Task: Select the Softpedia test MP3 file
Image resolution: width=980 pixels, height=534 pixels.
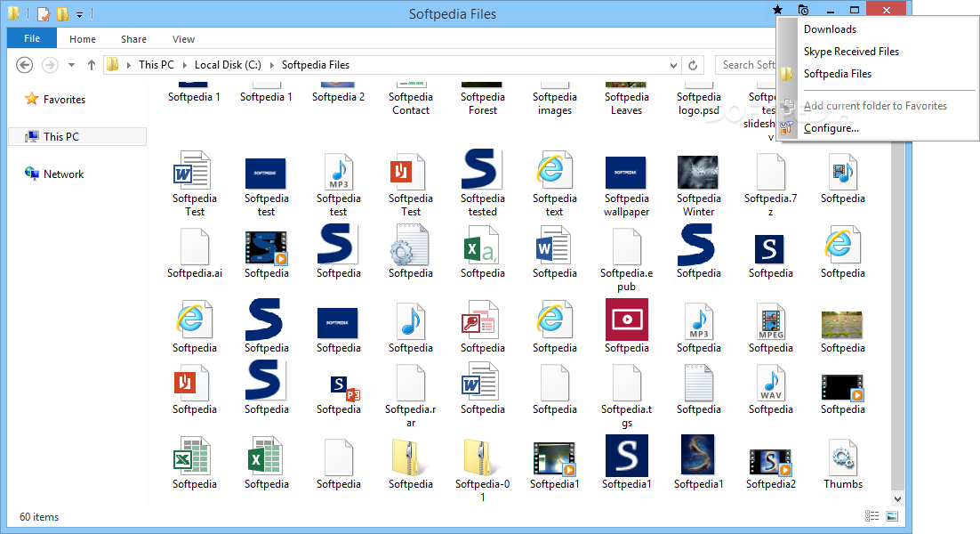Action: [338, 183]
